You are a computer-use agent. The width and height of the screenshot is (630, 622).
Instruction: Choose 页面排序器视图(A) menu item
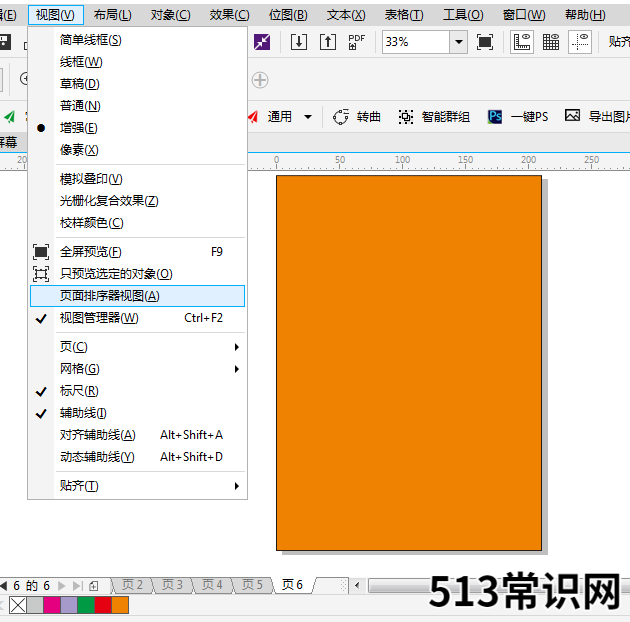137,296
